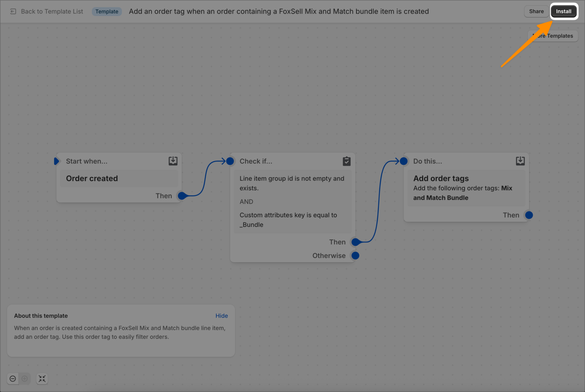The height and width of the screenshot is (392, 585).
Task: Click the input connector on Do this card
Action: point(403,161)
